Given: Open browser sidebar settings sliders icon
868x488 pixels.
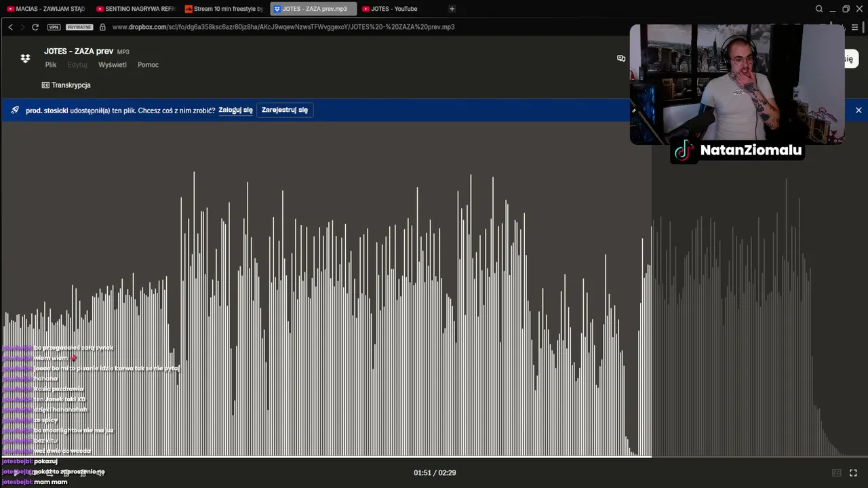Looking at the screenshot, I should [854, 27].
